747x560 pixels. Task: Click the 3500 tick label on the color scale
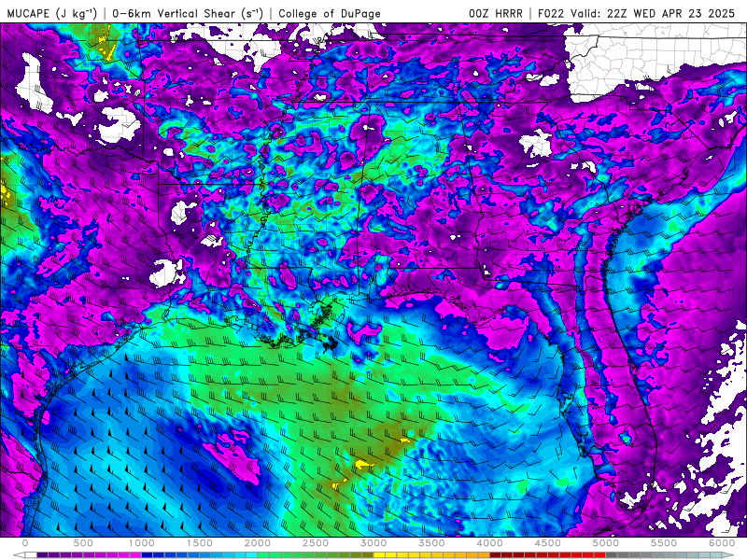[432, 543]
